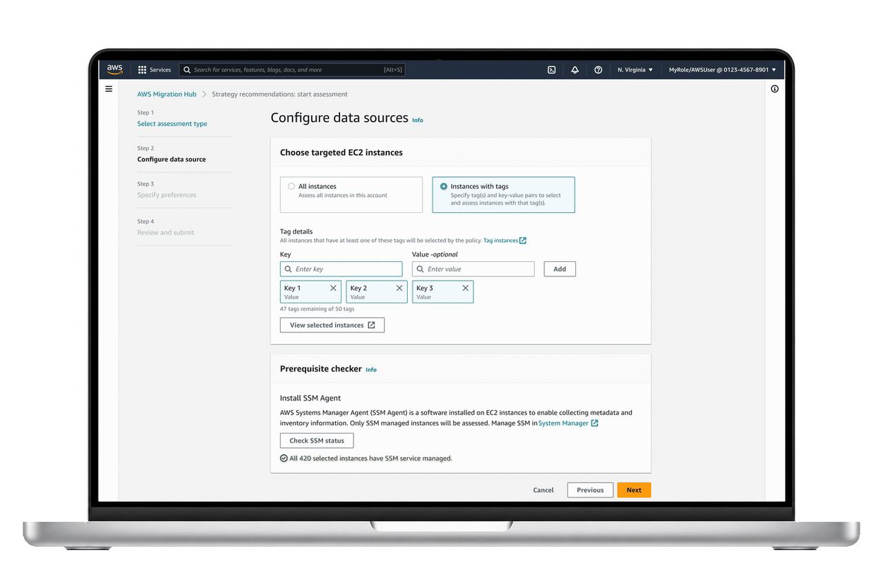
Task: Open the notifications bell
Action: coord(575,70)
